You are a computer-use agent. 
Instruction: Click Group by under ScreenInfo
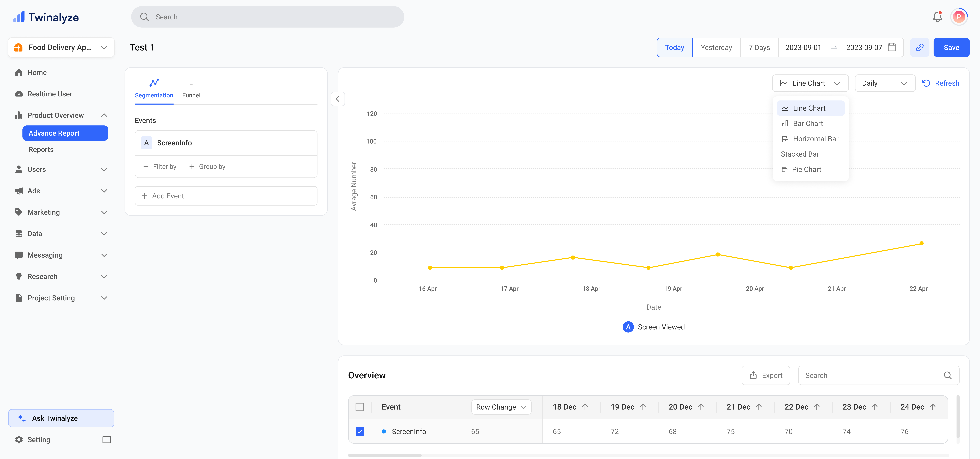pos(207,167)
